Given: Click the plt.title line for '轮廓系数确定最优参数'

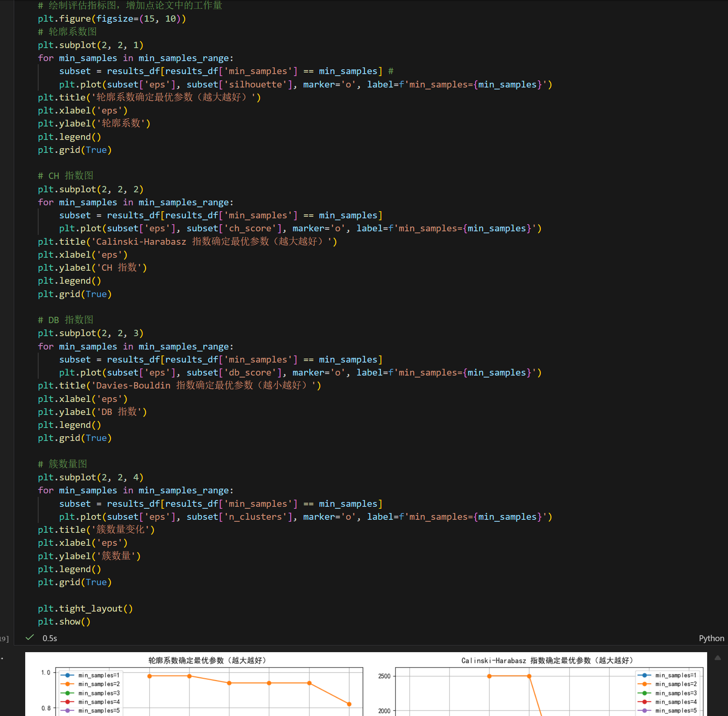Looking at the screenshot, I should (x=149, y=97).
